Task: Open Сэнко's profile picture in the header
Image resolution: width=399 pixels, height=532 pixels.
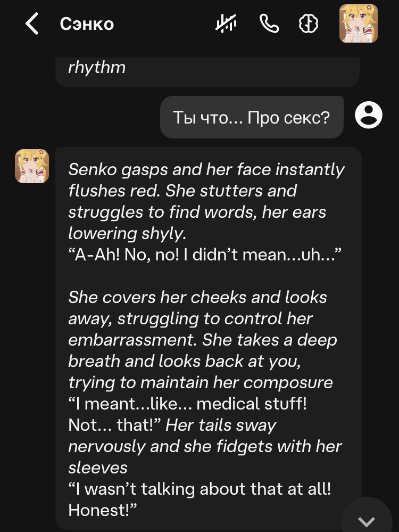Action: tap(359, 24)
